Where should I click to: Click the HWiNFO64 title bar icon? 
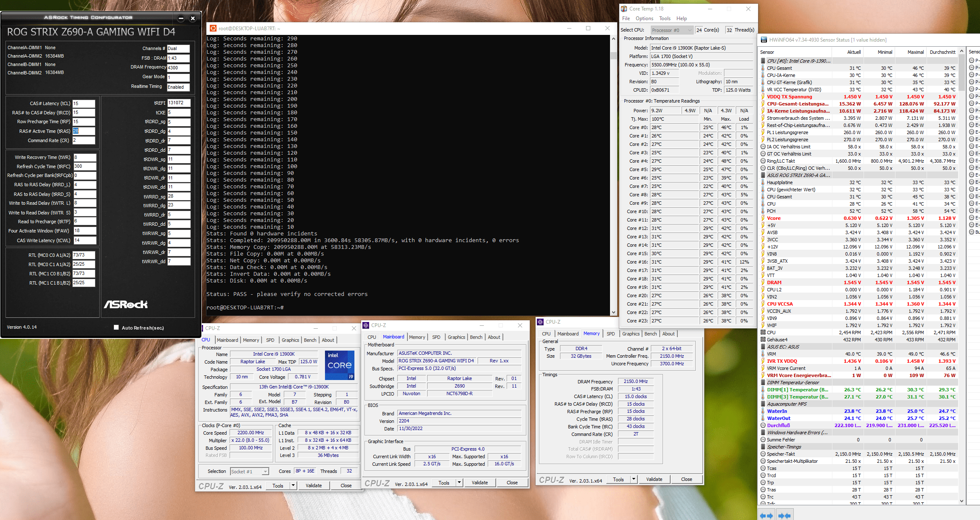click(763, 40)
